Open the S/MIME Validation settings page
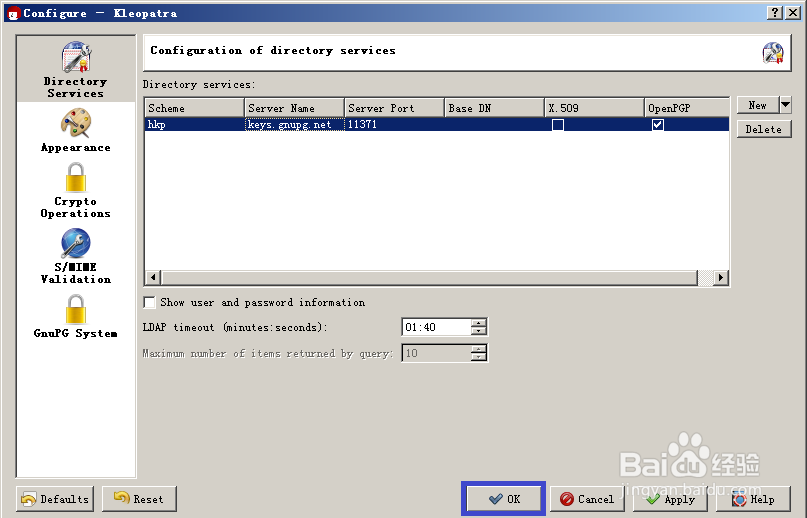 click(x=76, y=256)
